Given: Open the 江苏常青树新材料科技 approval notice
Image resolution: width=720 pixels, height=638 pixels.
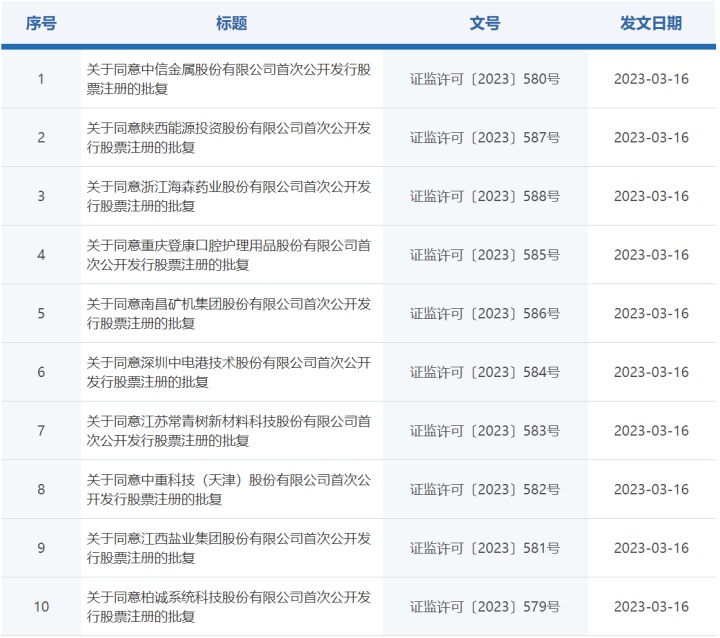Looking at the screenshot, I should point(228,431).
